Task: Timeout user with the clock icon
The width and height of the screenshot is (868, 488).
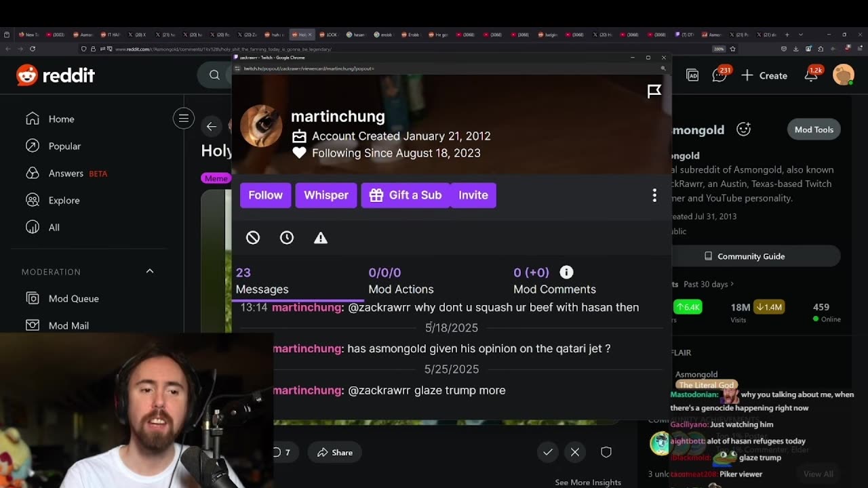Action: (287, 237)
